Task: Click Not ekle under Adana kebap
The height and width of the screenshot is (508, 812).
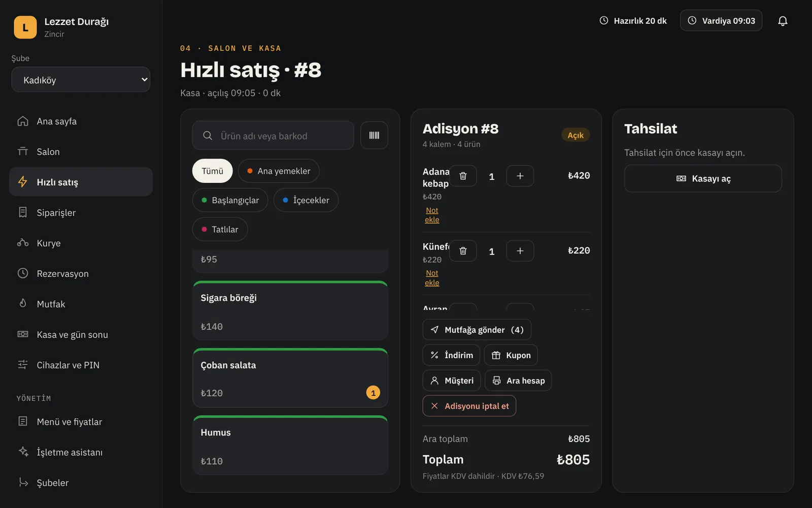Action: [x=432, y=215]
